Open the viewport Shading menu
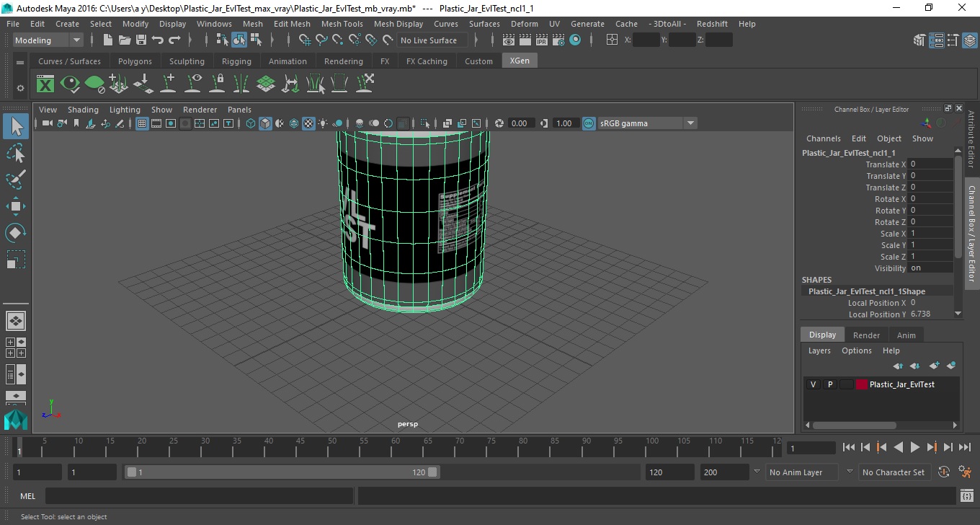This screenshot has height=525, width=980. tap(83, 110)
